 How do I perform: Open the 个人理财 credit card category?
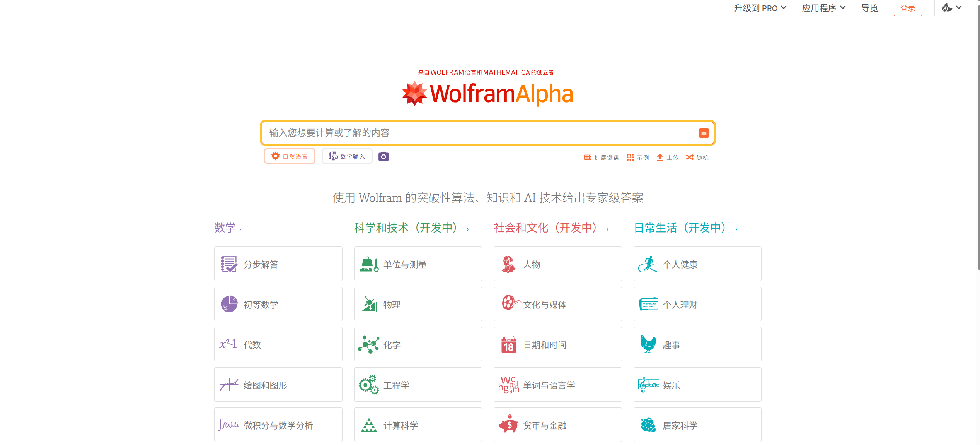click(697, 304)
